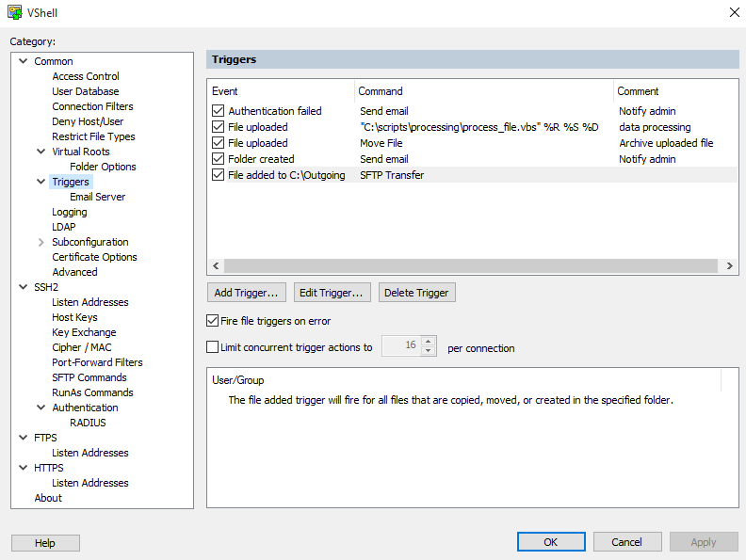Select Deny Host/User category
This screenshot has height=560, width=746.
tap(88, 121)
